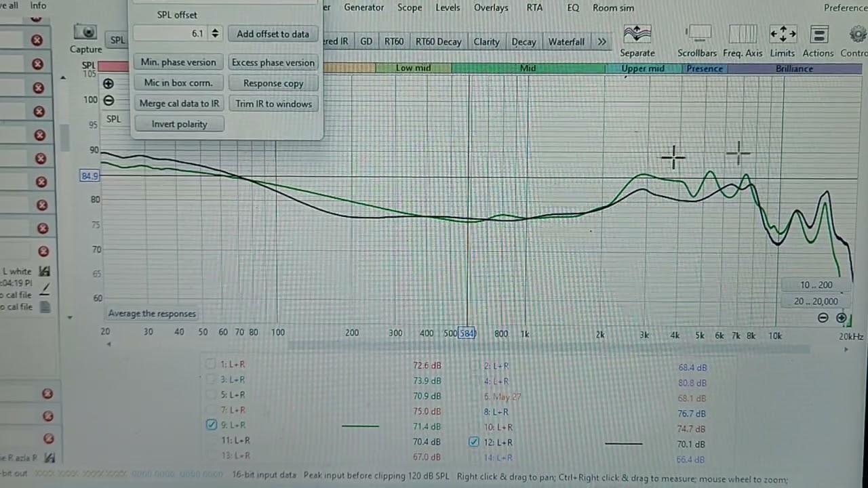Uncheck the 9: L+R trace checkbox
868x488 pixels.
pyautogui.click(x=211, y=425)
